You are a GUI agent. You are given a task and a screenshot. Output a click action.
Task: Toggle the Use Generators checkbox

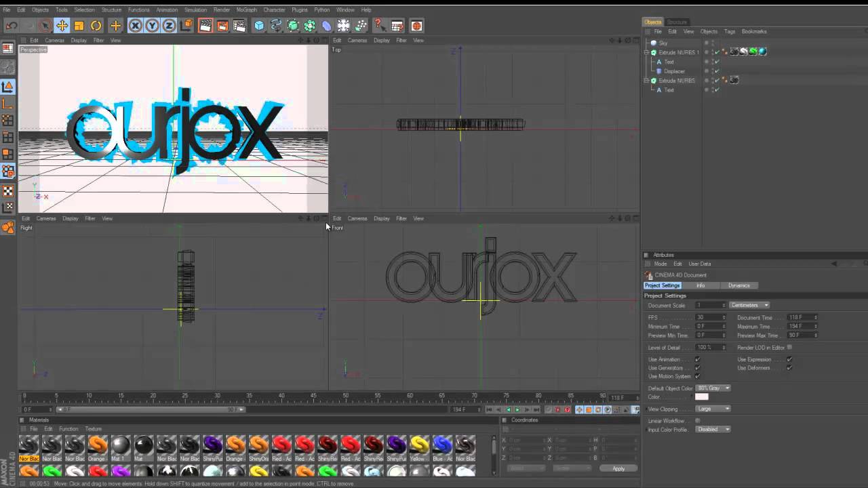[x=697, y=368]
